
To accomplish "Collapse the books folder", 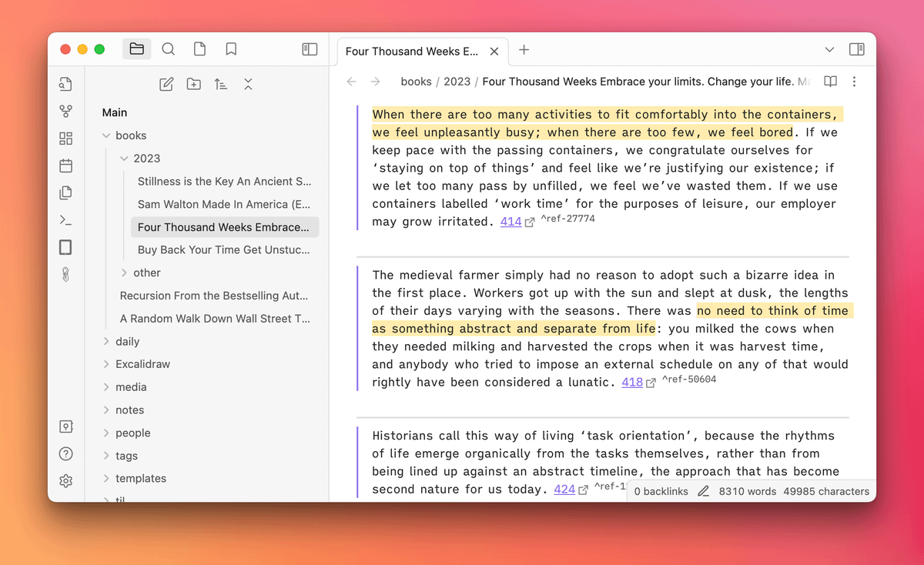I will click(106, 135).
